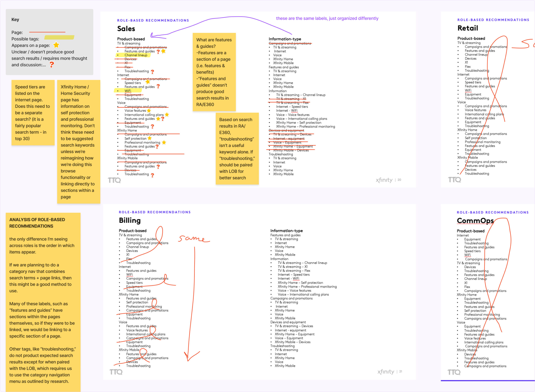Click question mark beside Xfinity Mobile Features and guides in Sales
The height and width of the screenshot is (392, 535).
point(158,167)
